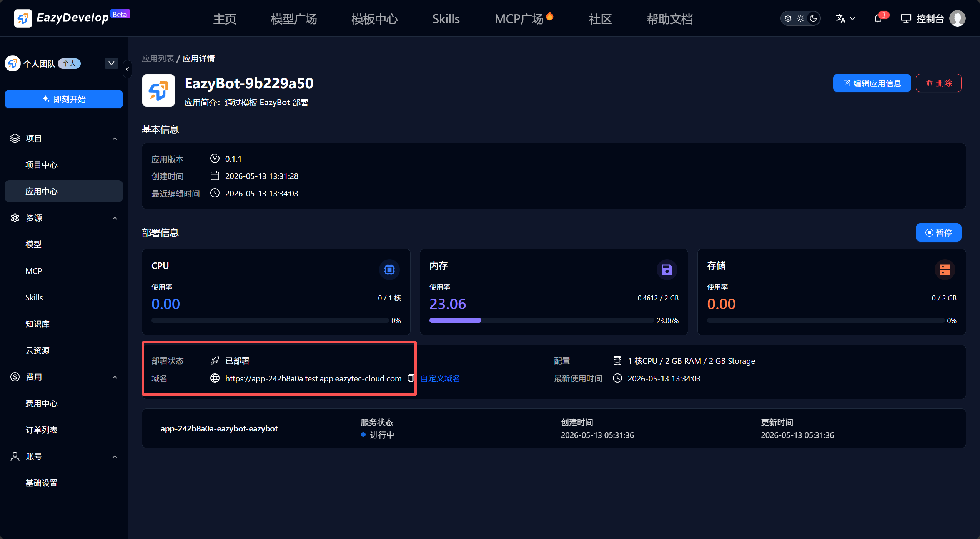This screenshot has height=539, width=980.
Task: Click the domain URL https://app-242b8a0a.test.app.eazytec-cloud.com
Action: [313, 378]
